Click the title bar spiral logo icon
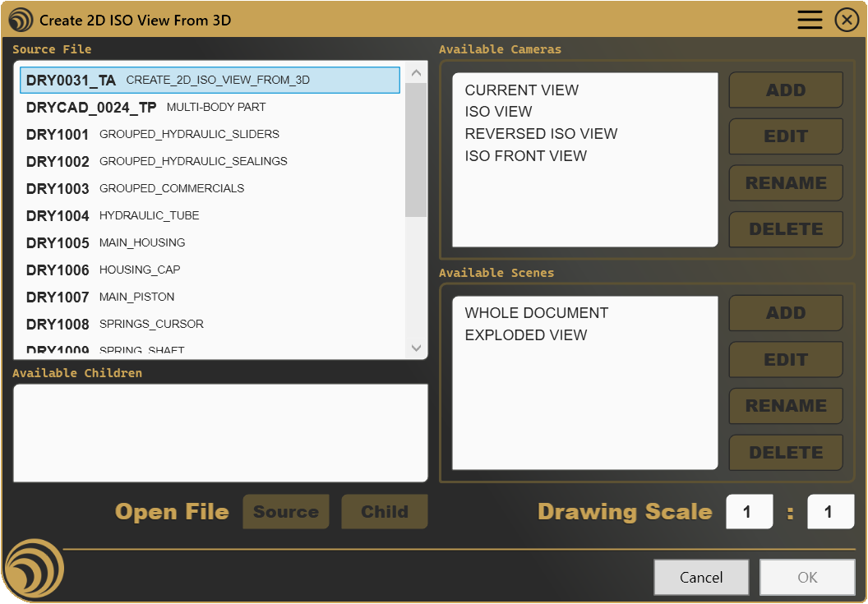868x604 pixels. (21, 20)
